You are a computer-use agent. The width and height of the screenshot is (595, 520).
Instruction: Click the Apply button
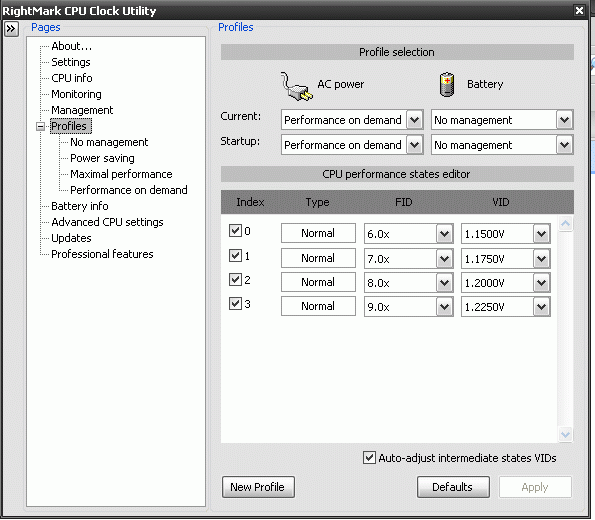535,487
